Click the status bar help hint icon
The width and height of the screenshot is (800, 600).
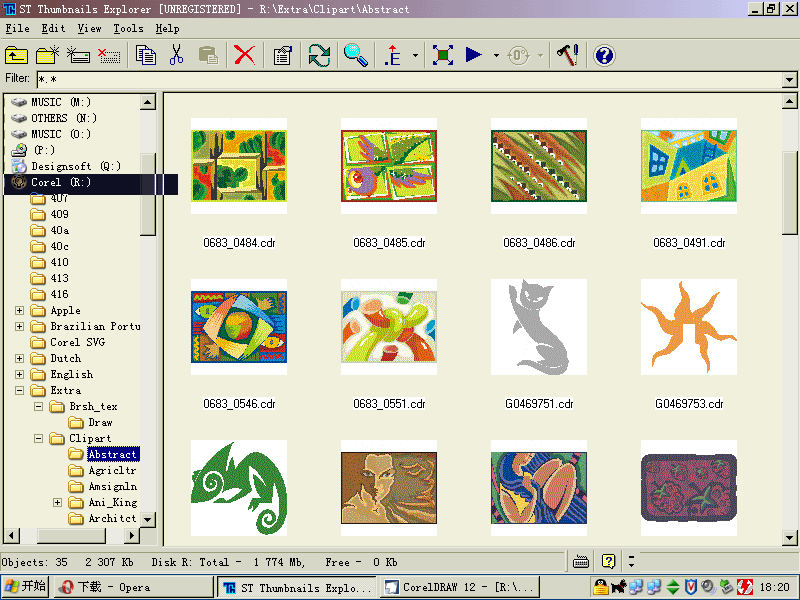pos(609,562)
